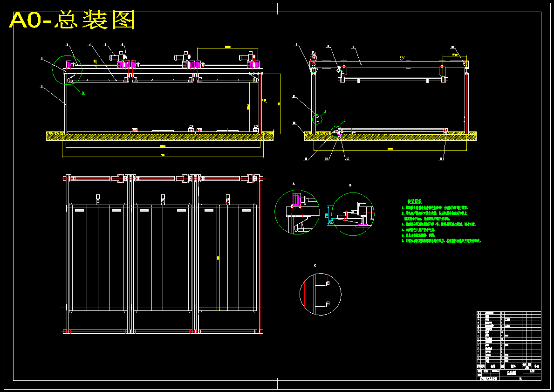The width and height of the screenshot is (554, 392).
Task: Click the hatched ground strip under front view
Action: point(160,136)
